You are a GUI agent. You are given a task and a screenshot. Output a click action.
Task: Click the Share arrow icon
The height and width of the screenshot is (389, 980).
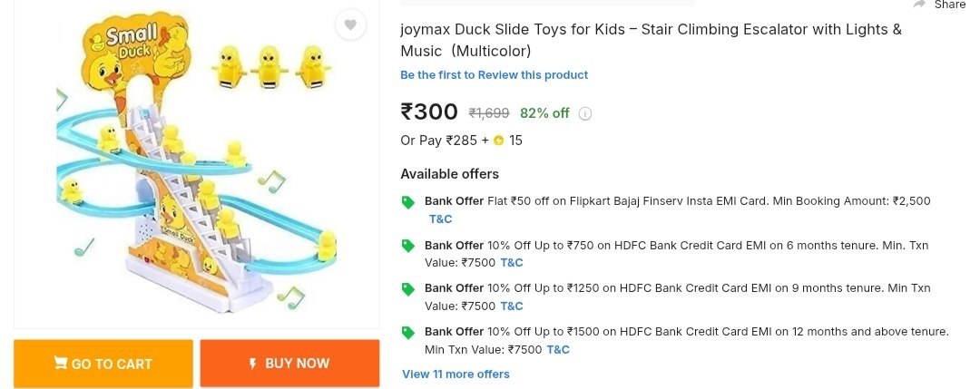click(x=919, y=5)
